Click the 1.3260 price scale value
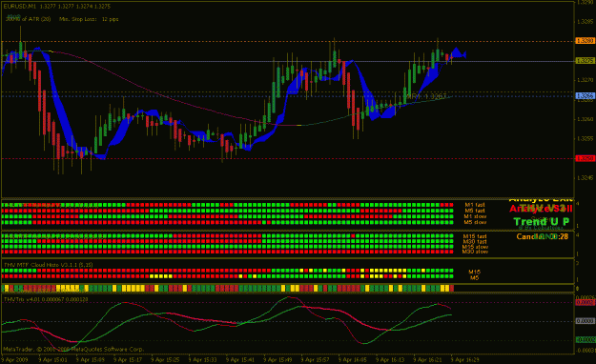 coord(586,119)
